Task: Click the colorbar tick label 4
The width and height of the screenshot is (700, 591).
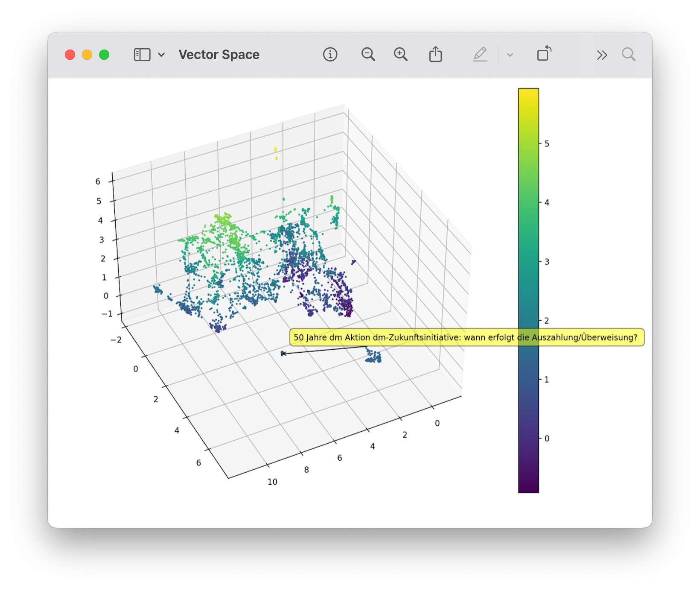Action: 547,203
